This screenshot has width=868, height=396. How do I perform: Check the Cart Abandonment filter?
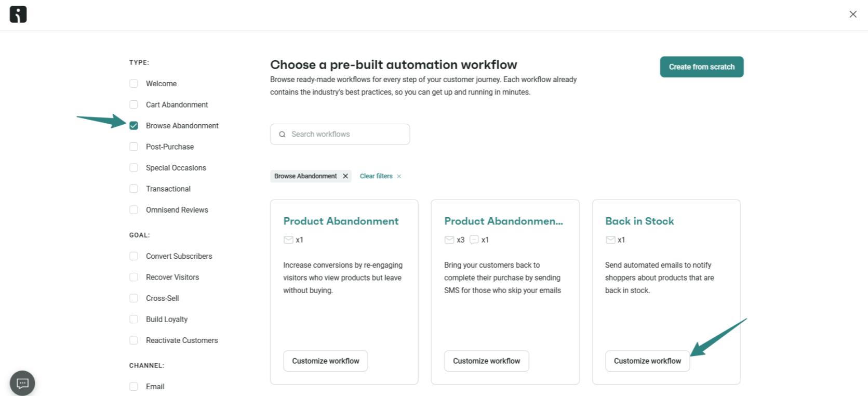pos(133,104)
